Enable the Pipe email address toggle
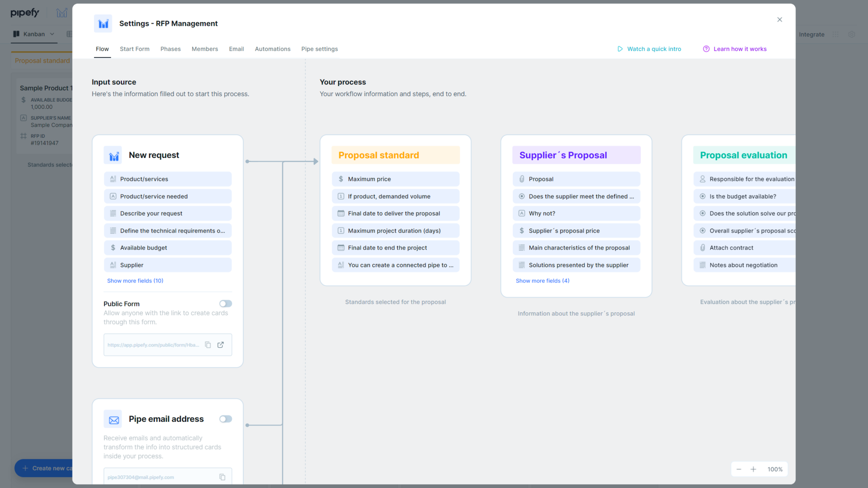The width and height of the screenshot is (868, 488). [x=225, y=419]
